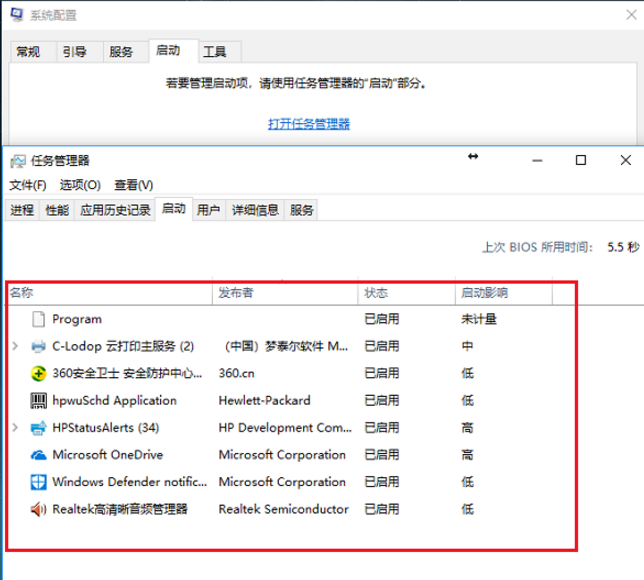
Task: Click the Realtek audio speaker icon
Action: pyautogui.click(x=38, y=509)
